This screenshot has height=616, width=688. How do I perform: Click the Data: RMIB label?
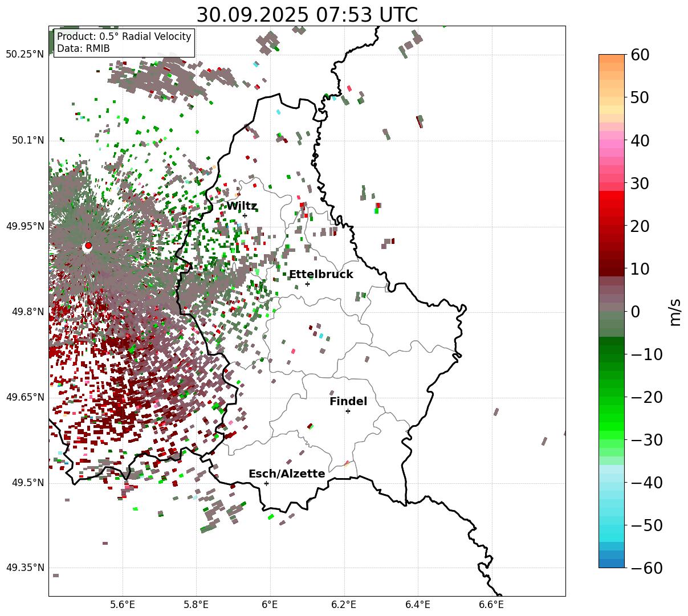(83, 49)
